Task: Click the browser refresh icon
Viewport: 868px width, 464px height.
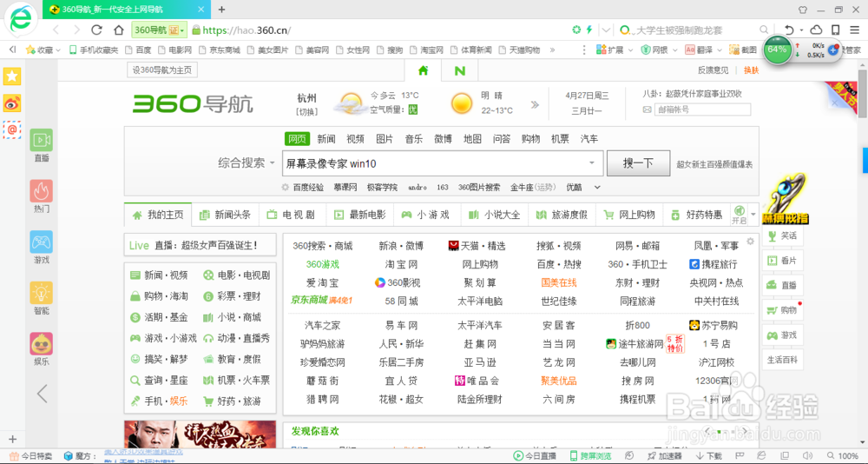Action: point(97,30)
